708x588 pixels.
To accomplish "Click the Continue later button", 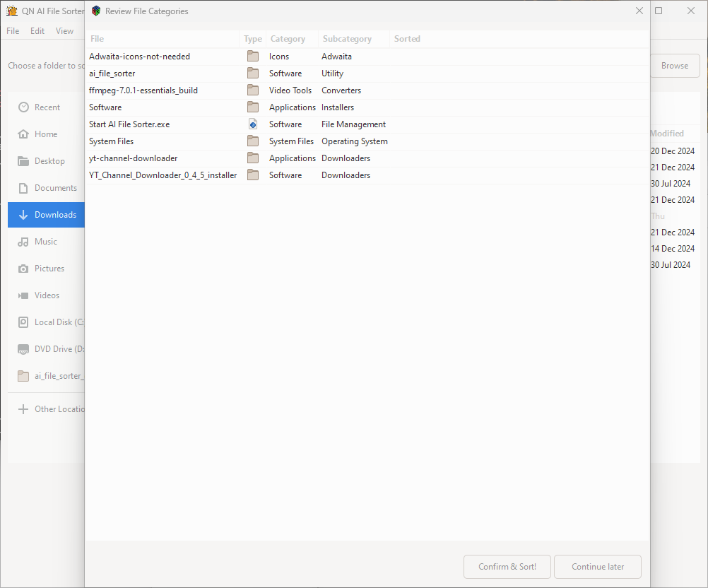I will pyautogui.click(x=598, y=567).
